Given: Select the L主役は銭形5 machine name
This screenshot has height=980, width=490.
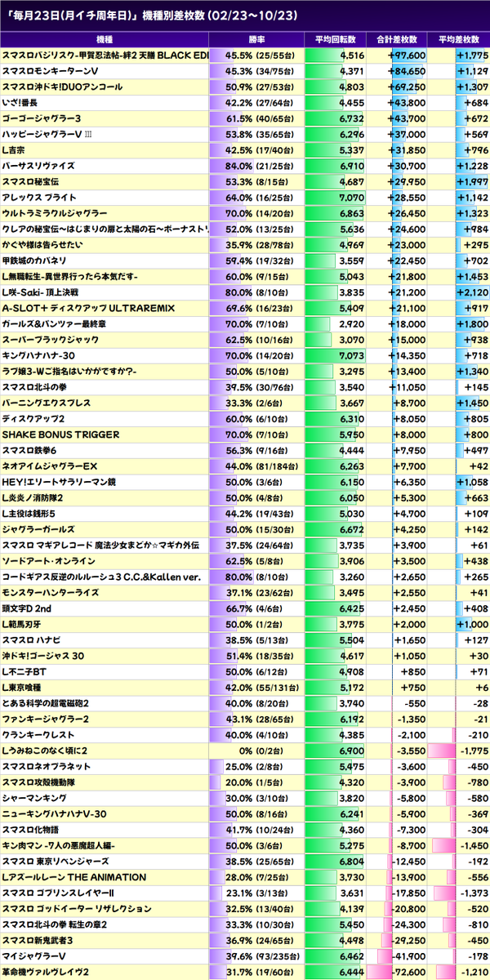Looking at the screenshot, I should point(29,514).
